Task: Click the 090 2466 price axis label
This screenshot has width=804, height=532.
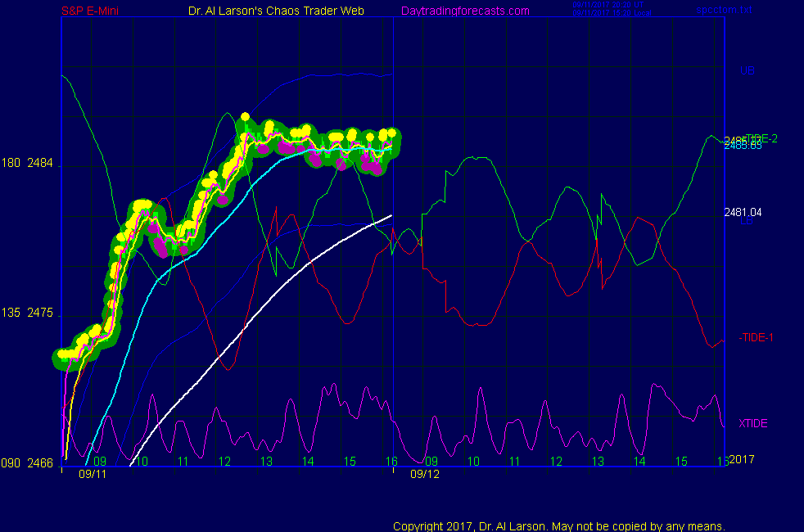Action: click(29, 463)
